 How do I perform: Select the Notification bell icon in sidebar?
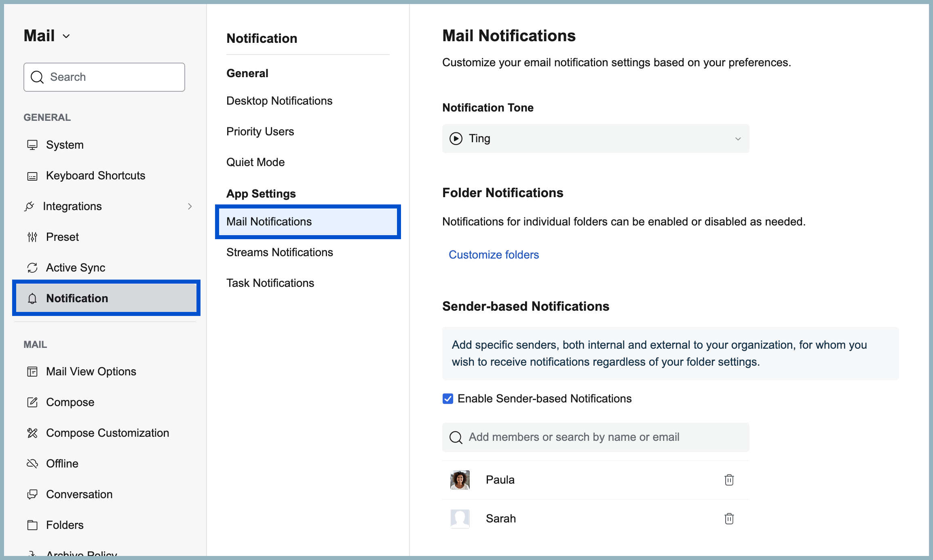(32, 299)
